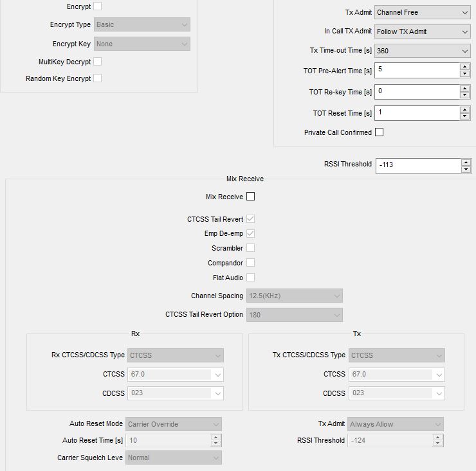Toggle the Encrypt checkbox
Image resolution: width=476 pixels, height=471 pixels.
point(97,6)
